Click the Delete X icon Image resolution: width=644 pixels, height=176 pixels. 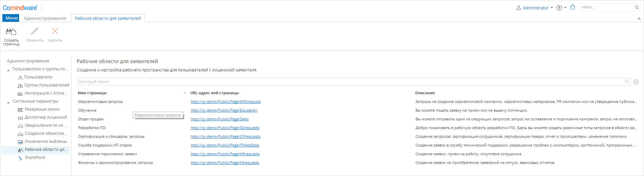pos(55,31)
